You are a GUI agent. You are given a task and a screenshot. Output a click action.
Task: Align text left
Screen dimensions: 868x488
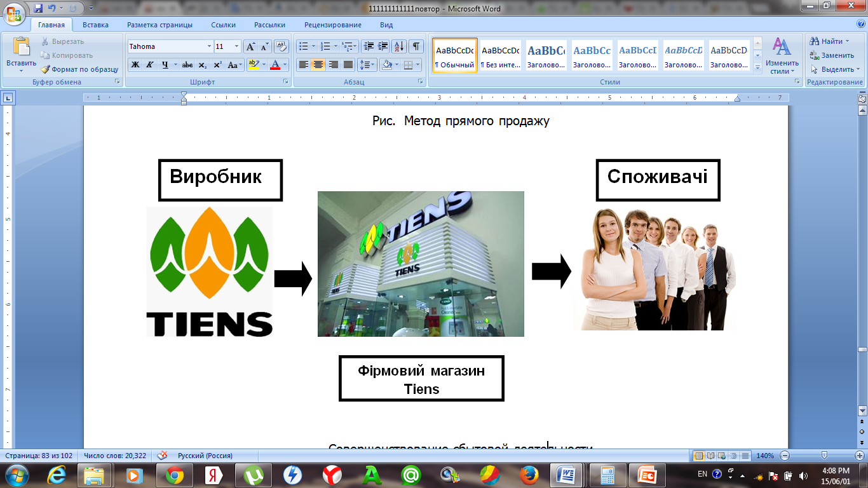pos(304,65)
